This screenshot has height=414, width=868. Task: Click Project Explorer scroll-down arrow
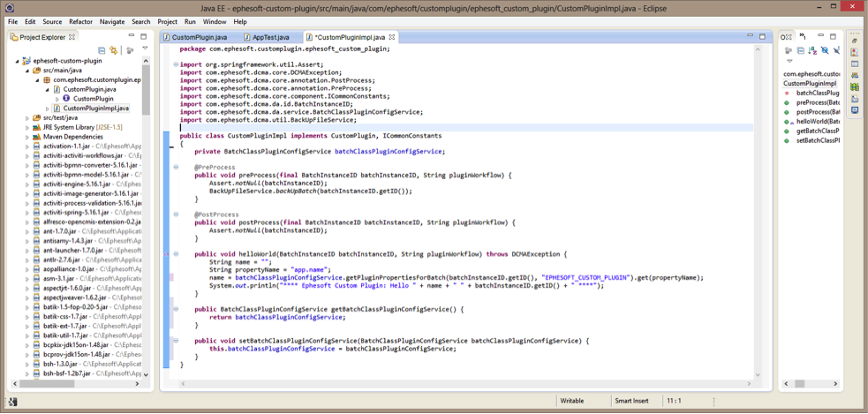pyautogui.click(x=147, y=374)
